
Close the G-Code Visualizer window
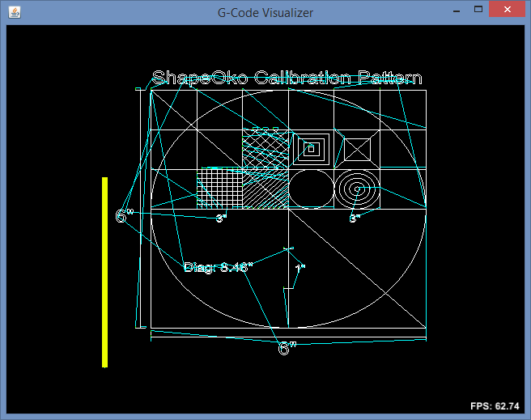coord(507,10)
